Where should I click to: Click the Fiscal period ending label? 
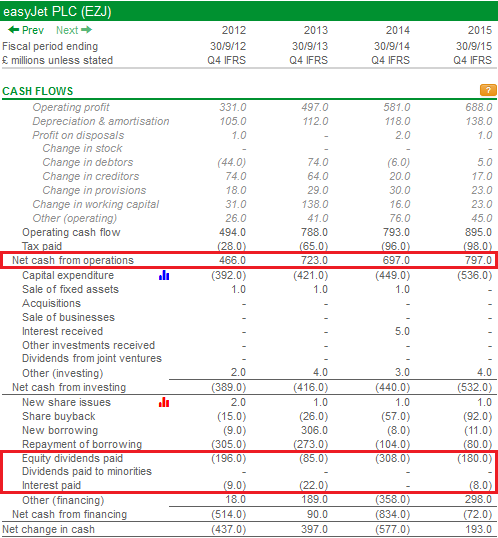50,46
